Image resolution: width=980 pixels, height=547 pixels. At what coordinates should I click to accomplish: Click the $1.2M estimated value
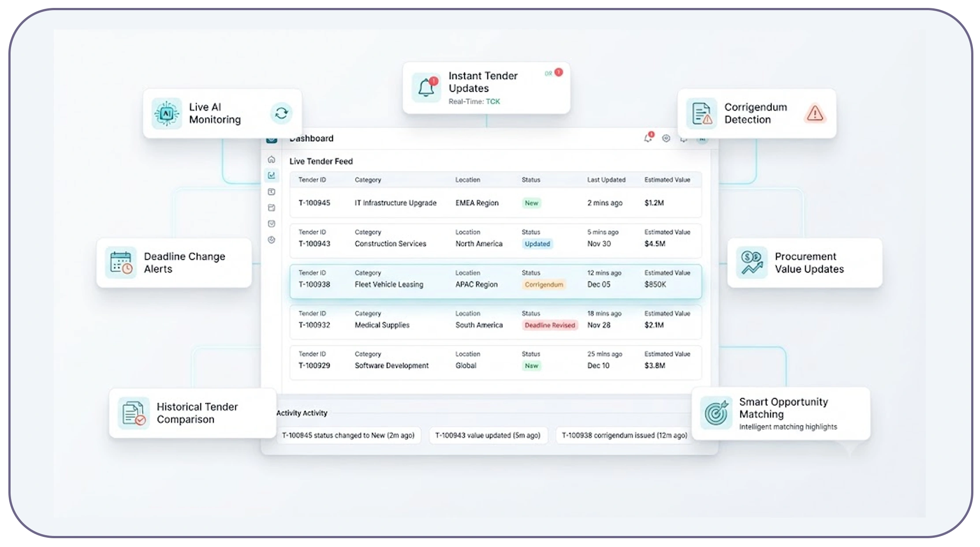654,203
